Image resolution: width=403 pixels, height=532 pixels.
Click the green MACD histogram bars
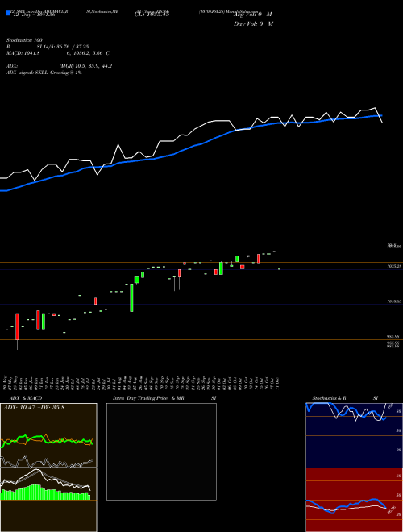pyautogui.click(x=46, y=493)
